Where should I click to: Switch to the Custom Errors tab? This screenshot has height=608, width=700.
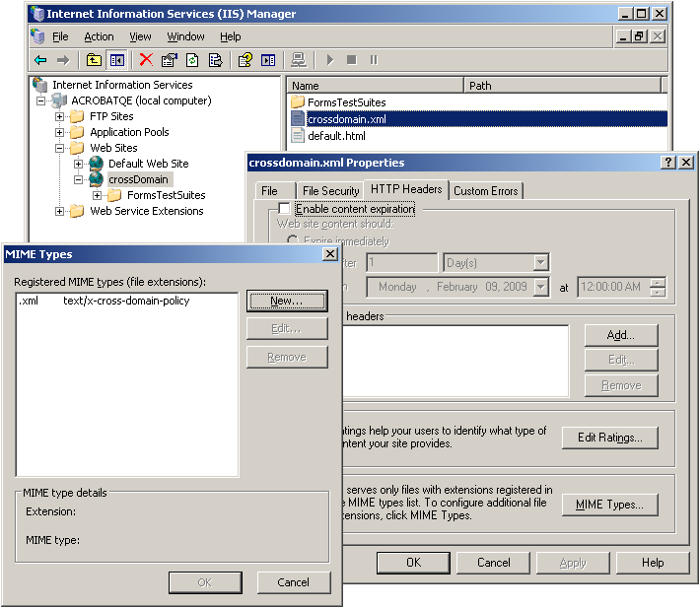point(486,191)
